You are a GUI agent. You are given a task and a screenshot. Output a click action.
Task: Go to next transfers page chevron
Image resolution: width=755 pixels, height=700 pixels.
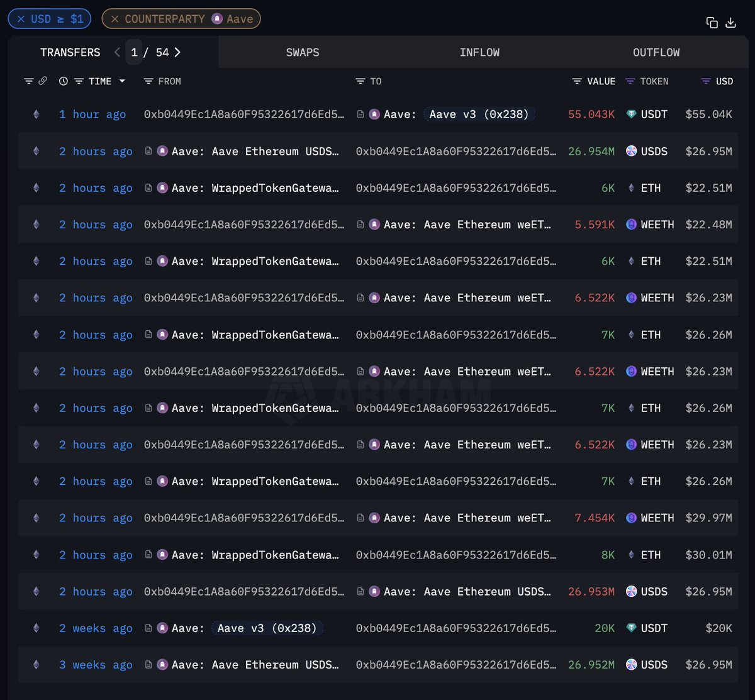click(x=177, y=52)
